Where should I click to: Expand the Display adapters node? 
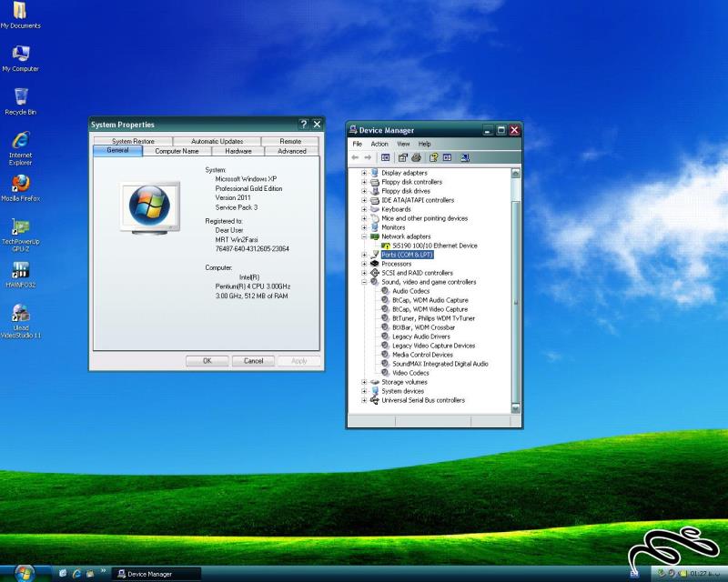364,173
